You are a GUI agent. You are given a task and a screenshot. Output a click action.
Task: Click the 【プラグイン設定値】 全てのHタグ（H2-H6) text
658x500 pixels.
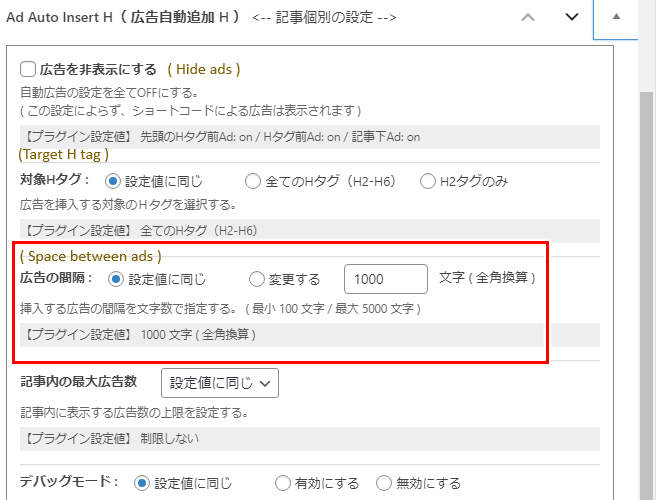pos(141,230)
